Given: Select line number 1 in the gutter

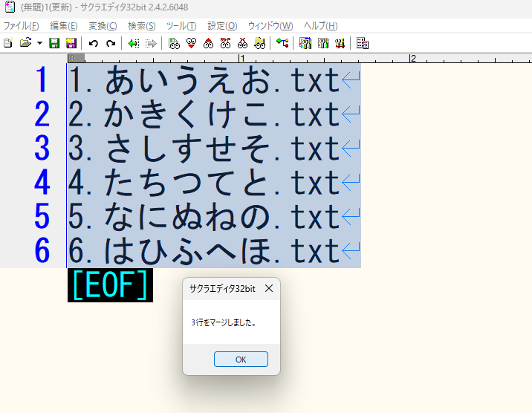Looking at the screenshot, I should (x=42, y=79).
